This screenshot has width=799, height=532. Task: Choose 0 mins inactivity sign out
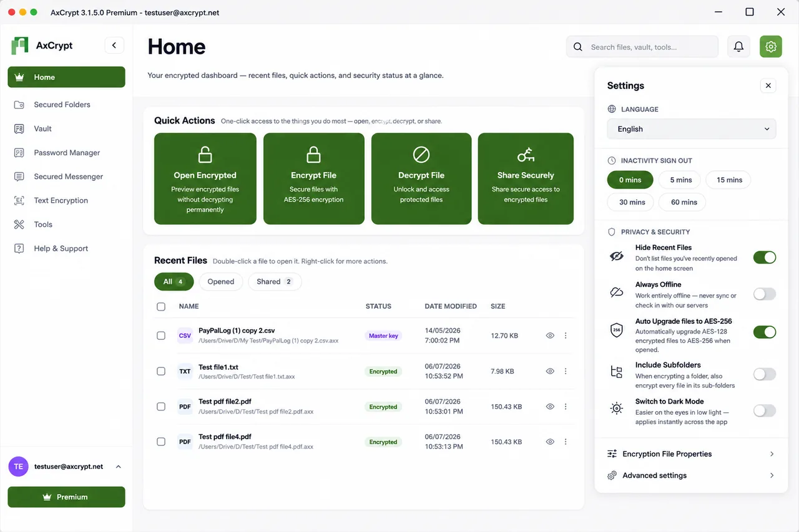coord(630,180)
